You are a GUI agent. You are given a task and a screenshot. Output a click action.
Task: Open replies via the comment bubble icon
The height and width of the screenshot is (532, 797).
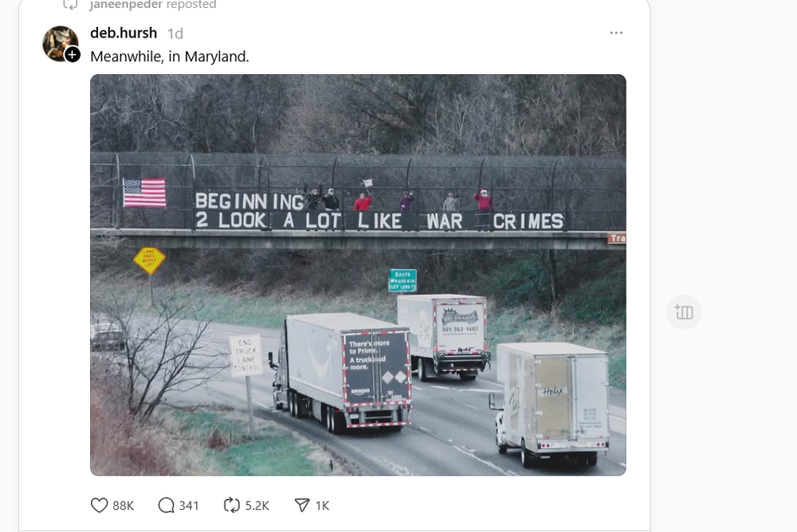[166, 505]
